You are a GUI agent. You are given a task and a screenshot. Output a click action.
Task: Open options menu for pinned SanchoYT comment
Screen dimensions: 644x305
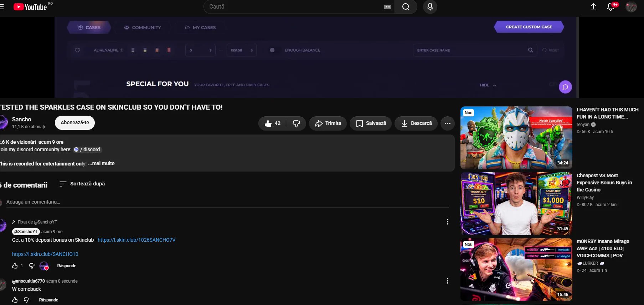(447, 222)
